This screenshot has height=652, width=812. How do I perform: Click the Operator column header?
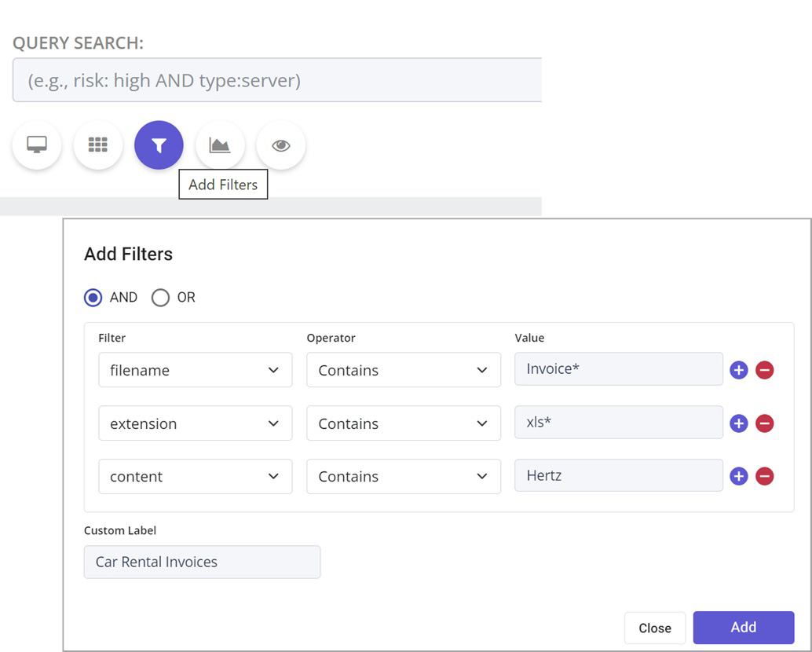point(331,338)
